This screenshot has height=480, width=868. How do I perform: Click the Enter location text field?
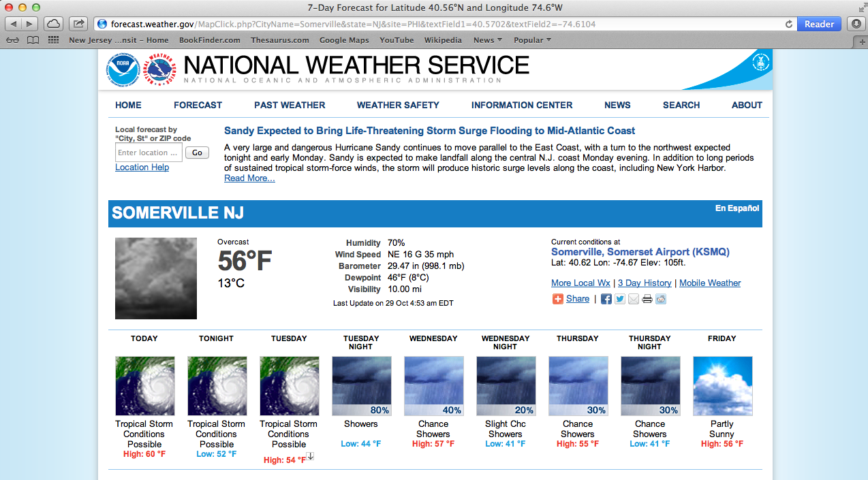click(x=149, y=153)
